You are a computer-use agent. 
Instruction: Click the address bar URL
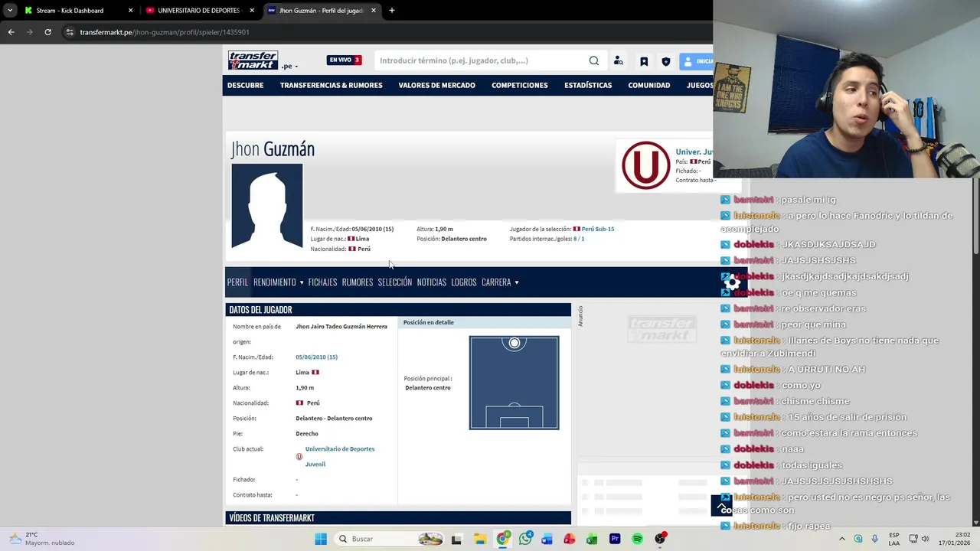pos(165,32)
